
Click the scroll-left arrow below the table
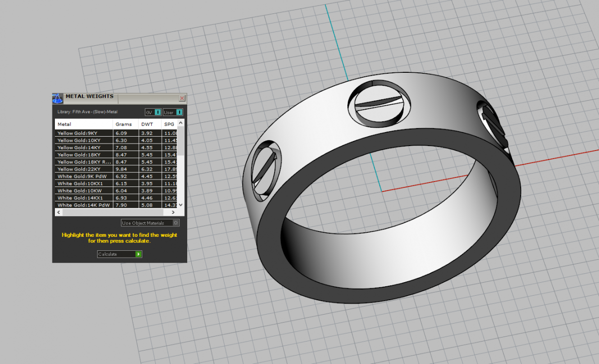58,212
